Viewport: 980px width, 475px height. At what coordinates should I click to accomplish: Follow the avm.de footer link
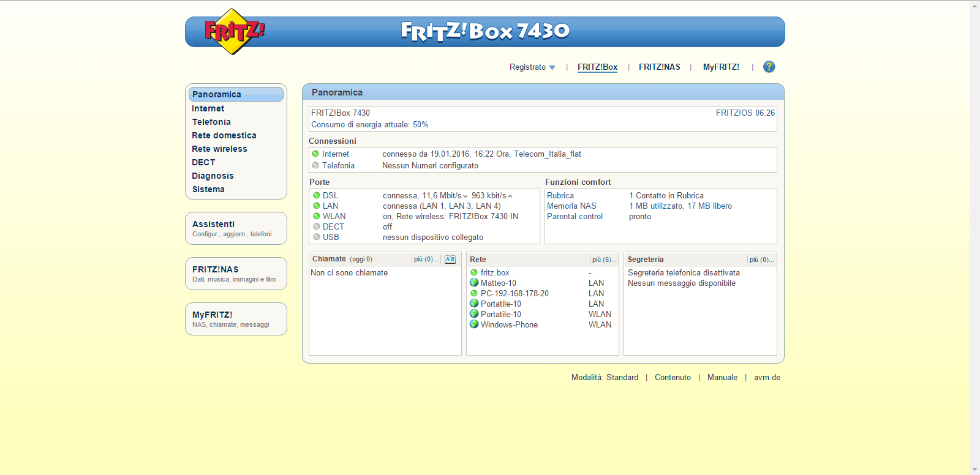(x=767, y=378)
